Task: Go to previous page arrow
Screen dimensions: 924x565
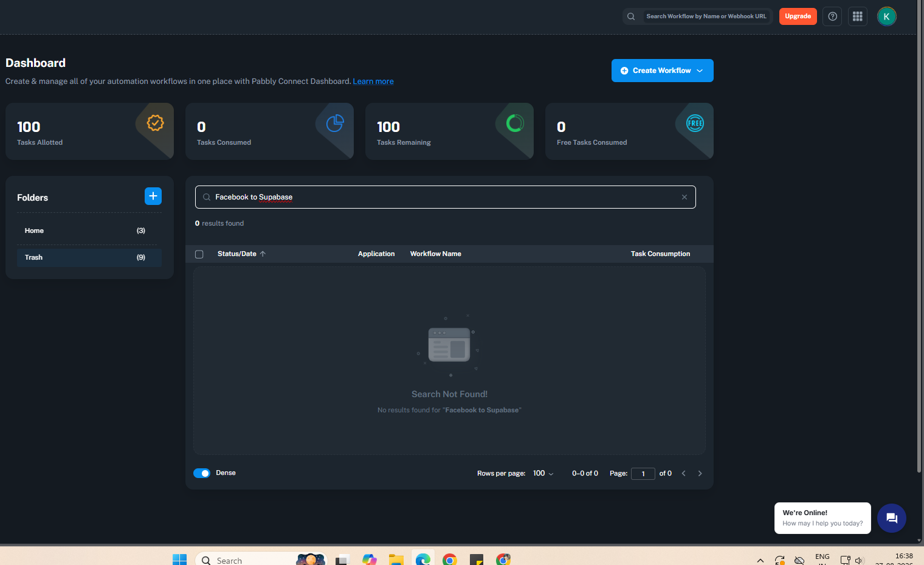Action: (684, 473)
